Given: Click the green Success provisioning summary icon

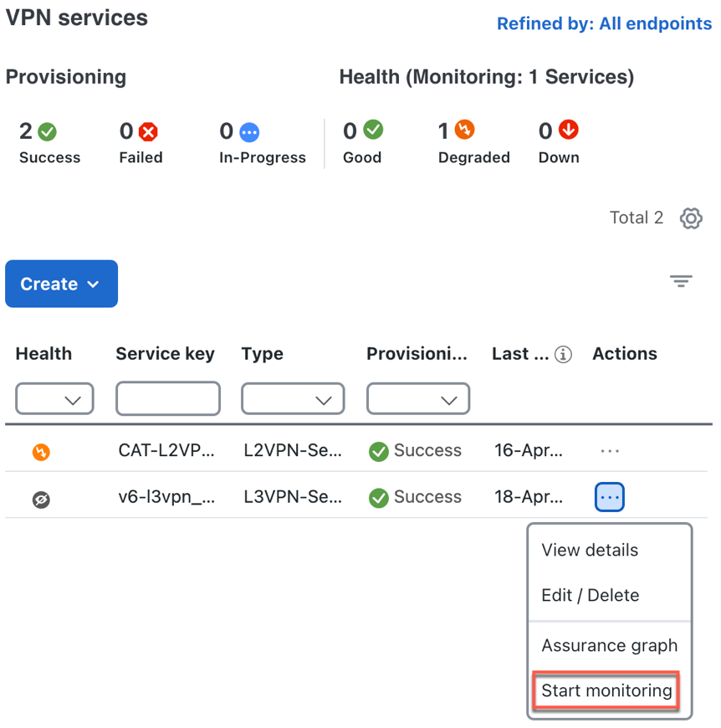Looking at the screenshot, I should click(48, 131).
